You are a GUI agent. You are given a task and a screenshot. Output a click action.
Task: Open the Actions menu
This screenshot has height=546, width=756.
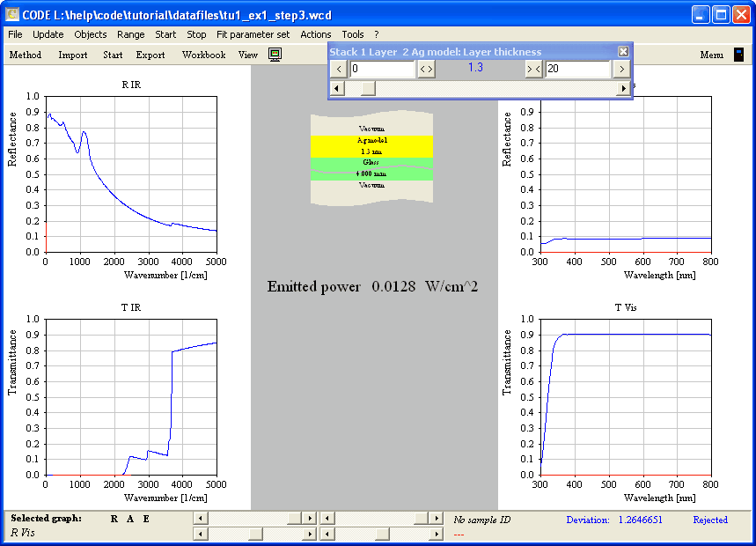[x=315, y=34]
